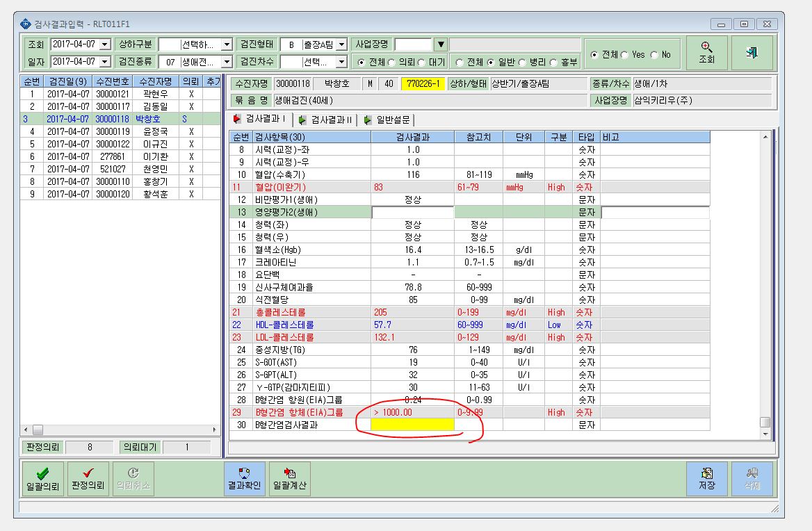Select the 의뢰 radio button
This screenshot has width=812, height=531.
click(x=391, y=62)
